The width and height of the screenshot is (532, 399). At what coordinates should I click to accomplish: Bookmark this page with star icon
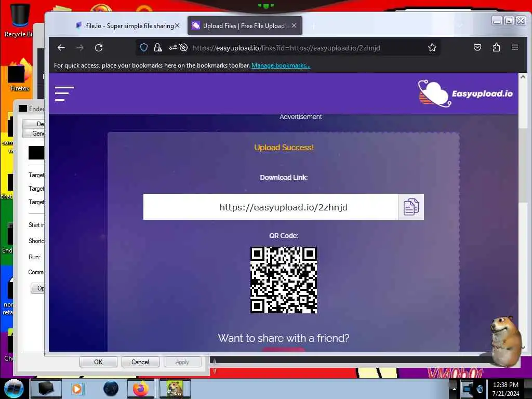(x=432, y=47)
